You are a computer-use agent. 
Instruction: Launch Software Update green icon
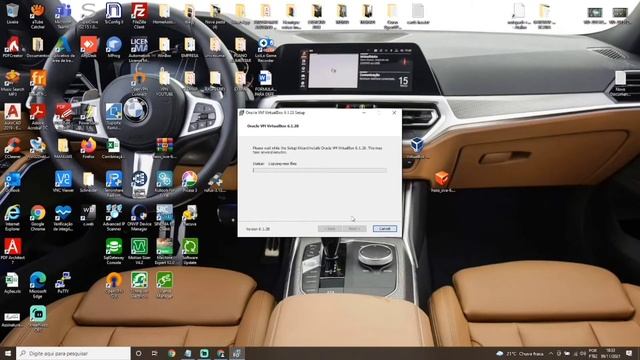point(189,251)
